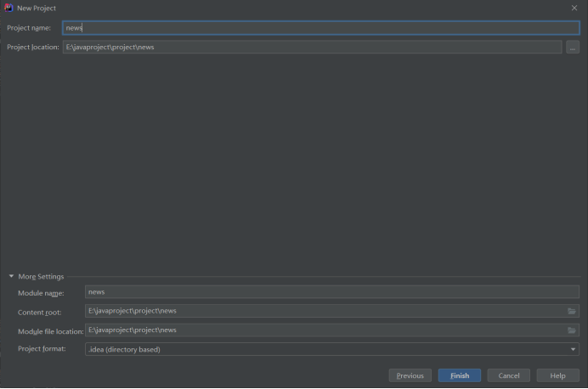Browse Module file location with folder icon
The height and width of the screenshot is (389, 588).
[572, 330]
